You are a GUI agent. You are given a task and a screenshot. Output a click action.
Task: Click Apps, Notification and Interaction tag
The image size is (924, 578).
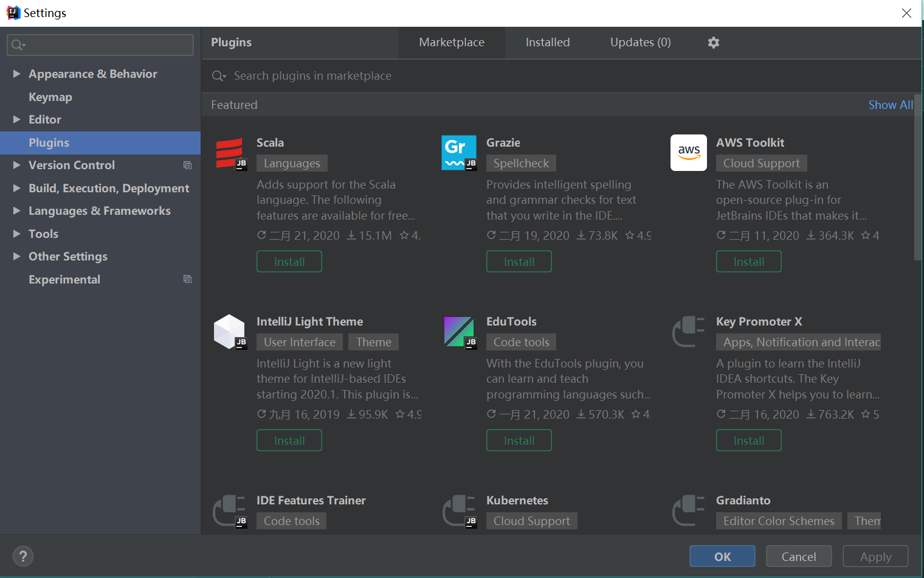point(799,342)
